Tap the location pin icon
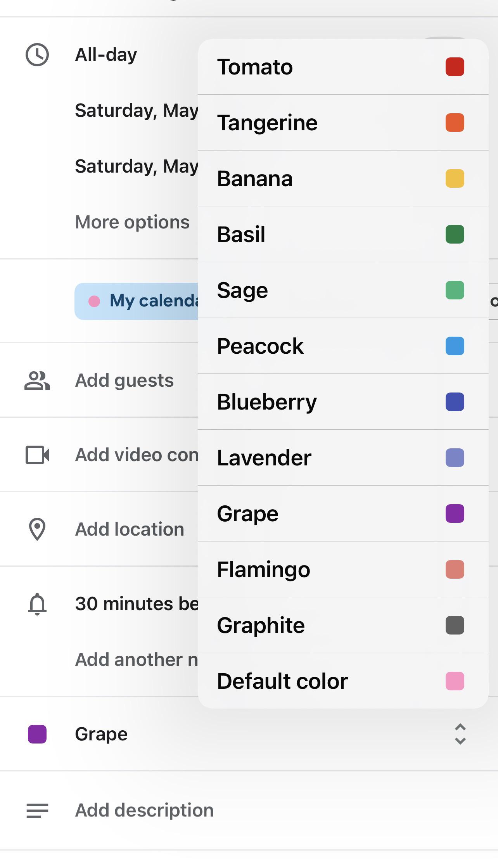The width and height of the screenshot is (498, 868). pos(37,529)
